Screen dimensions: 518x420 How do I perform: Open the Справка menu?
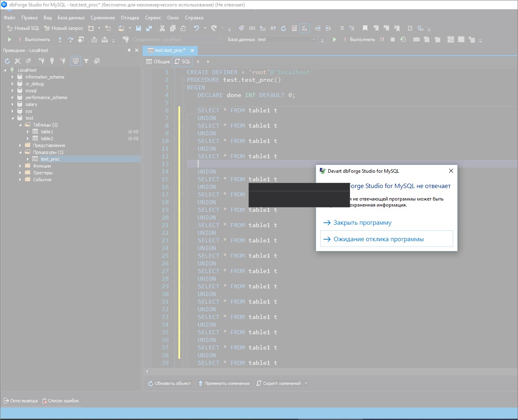[x=194, y=18]
